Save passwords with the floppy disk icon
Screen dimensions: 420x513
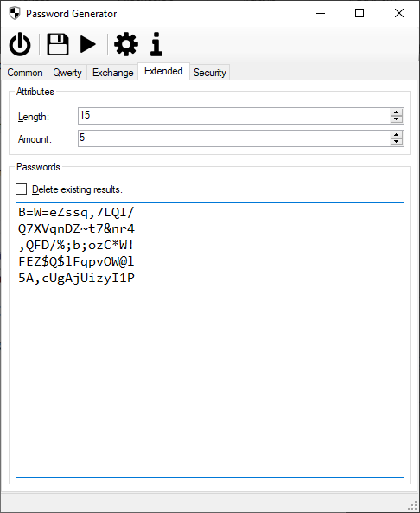click(58, 44)
